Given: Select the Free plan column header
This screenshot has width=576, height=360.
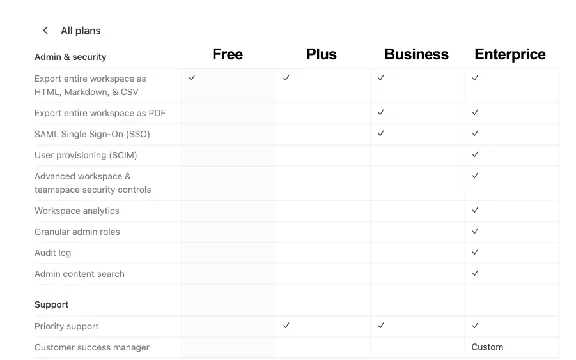Looking at the screenshot, I should pyautogui.click(x=228, y=54).
